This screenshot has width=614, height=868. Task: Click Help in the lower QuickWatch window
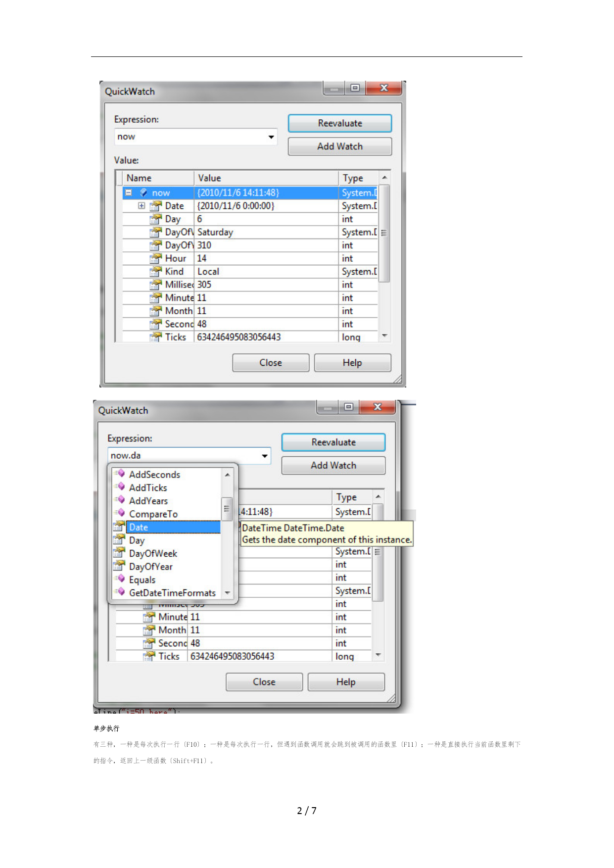(346, 682)
